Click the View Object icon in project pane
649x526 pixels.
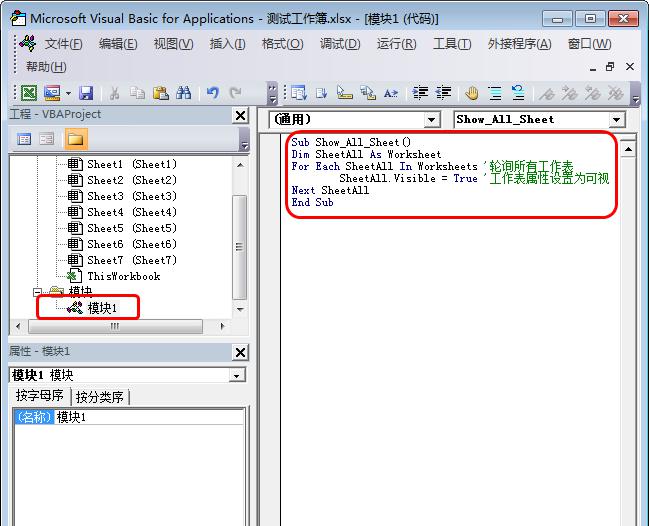point(47,139)
